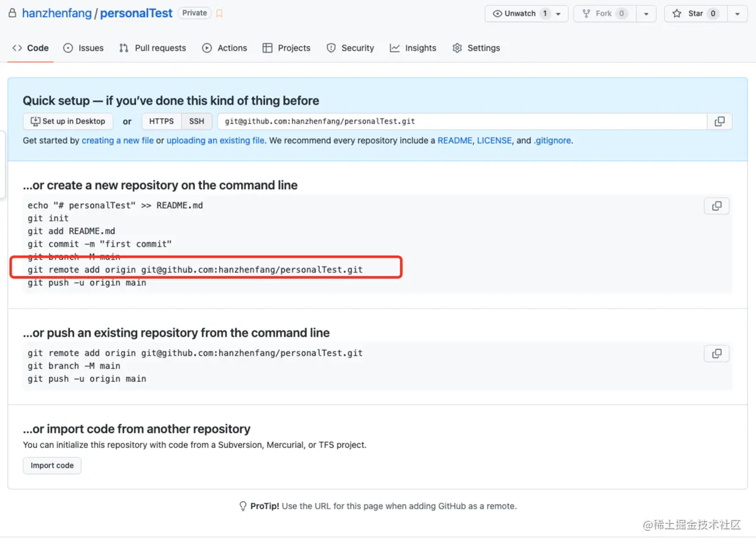Click Set up in Desktop button
Image resolution: width=756 pixels, height=546 pixels.
tap(68, 121)
